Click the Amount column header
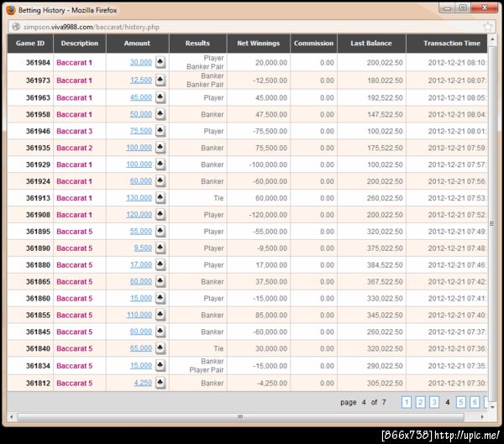Viewport: 504px width, 444px height. 137,44
